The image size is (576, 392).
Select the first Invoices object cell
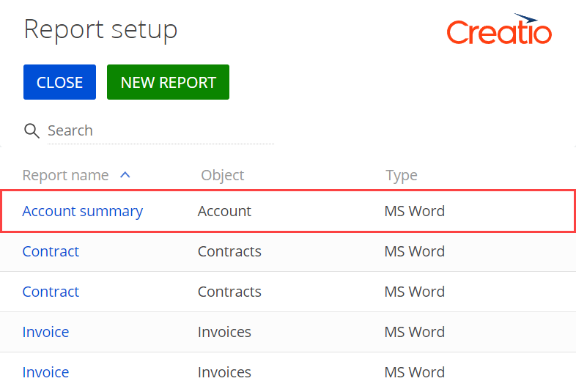224,332
